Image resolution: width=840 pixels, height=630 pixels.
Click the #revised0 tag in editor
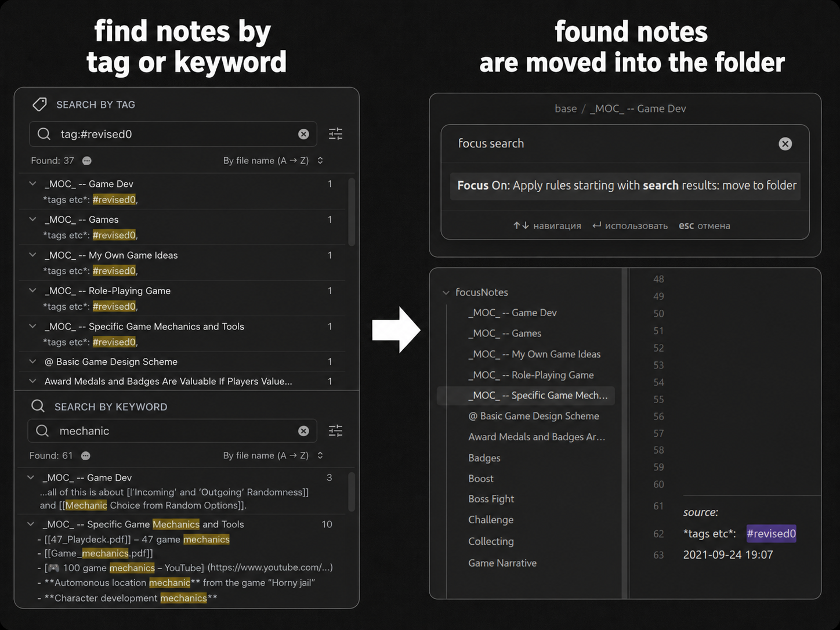click(771, 534)
